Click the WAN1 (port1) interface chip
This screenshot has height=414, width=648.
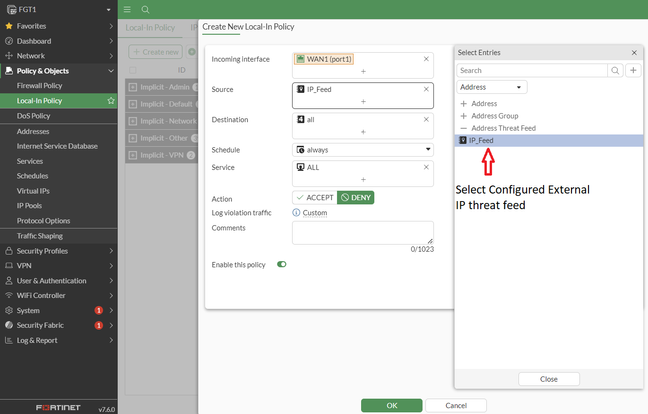click(324, 59)
